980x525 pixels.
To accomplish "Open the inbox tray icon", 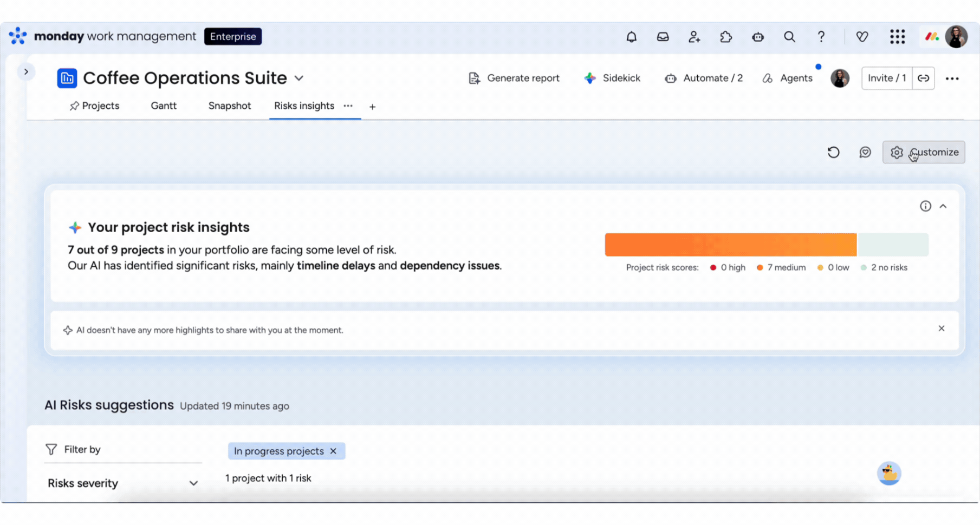I will click(x=663, y=37).
